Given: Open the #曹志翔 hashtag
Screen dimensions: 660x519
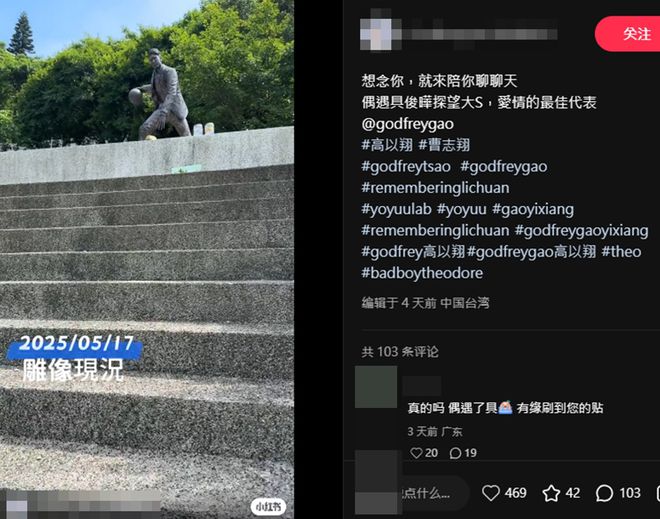Looking at the screenshot, I should coord(444,145).
